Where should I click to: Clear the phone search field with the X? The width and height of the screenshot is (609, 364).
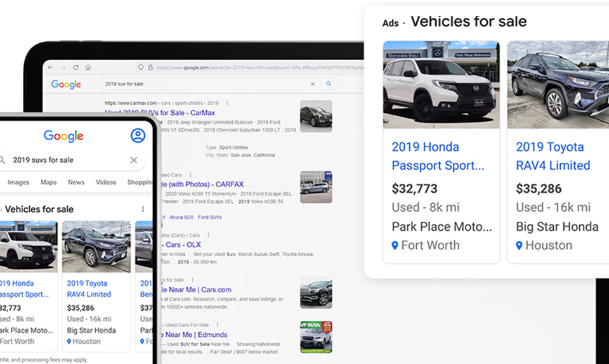coord(134,160)
